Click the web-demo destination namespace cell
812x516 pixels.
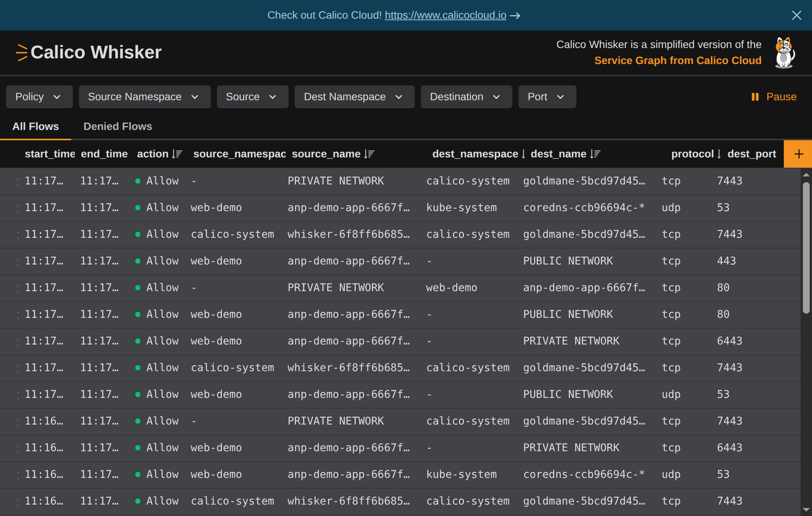[x=451, y=288]
